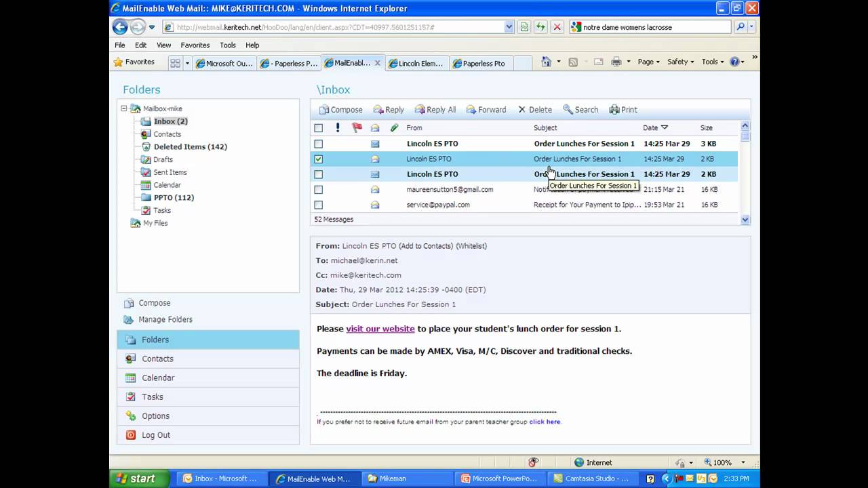Sort messages by the flag column header
The width and height of the screenshot is (868, 488).
click(x=357, y=127)
